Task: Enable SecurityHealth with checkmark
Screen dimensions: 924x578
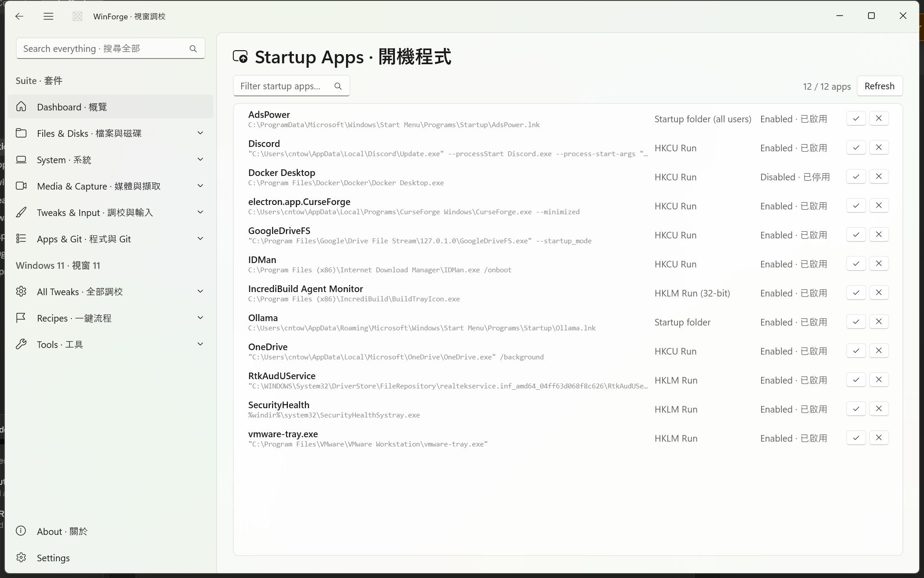Action: coord(856,409)
